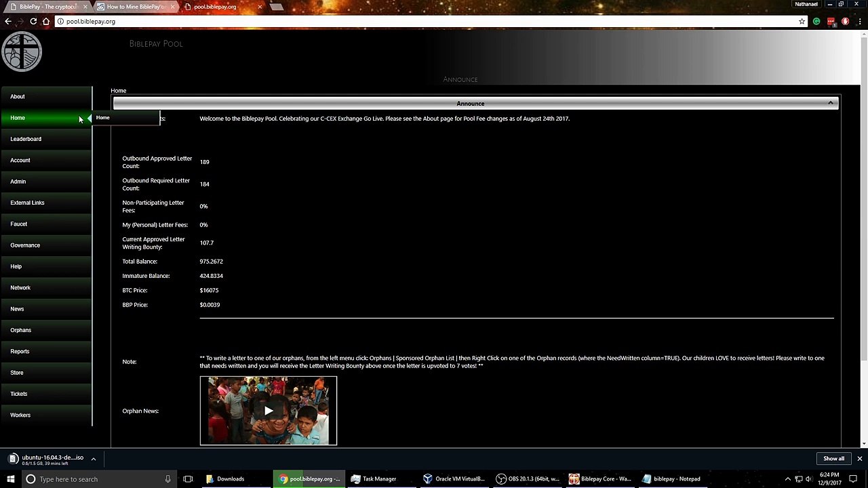Click the volume speaker tray icon
Screen dimensions: 868x488
coord(808,479)
